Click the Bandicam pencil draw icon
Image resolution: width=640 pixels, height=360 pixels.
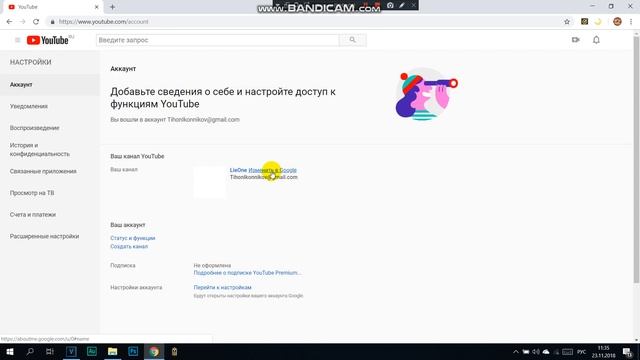pyautogui.click(x=402, y=5)
